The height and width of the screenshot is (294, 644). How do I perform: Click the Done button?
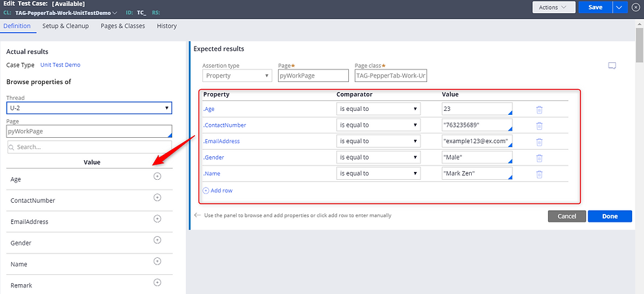pyautogui.click(x=610, y=217)
